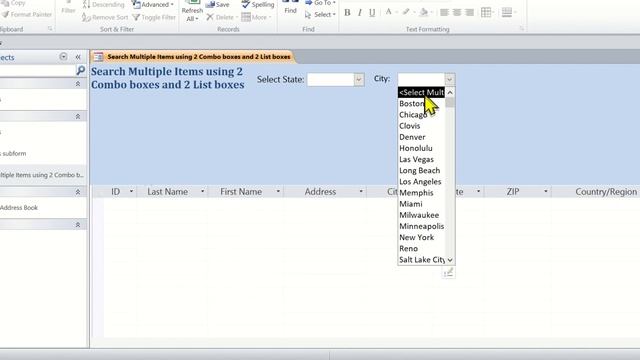The width and height of the screenshot is (640, 360).
Task: Click Toggle Filter
Action: tap(154, 17)
